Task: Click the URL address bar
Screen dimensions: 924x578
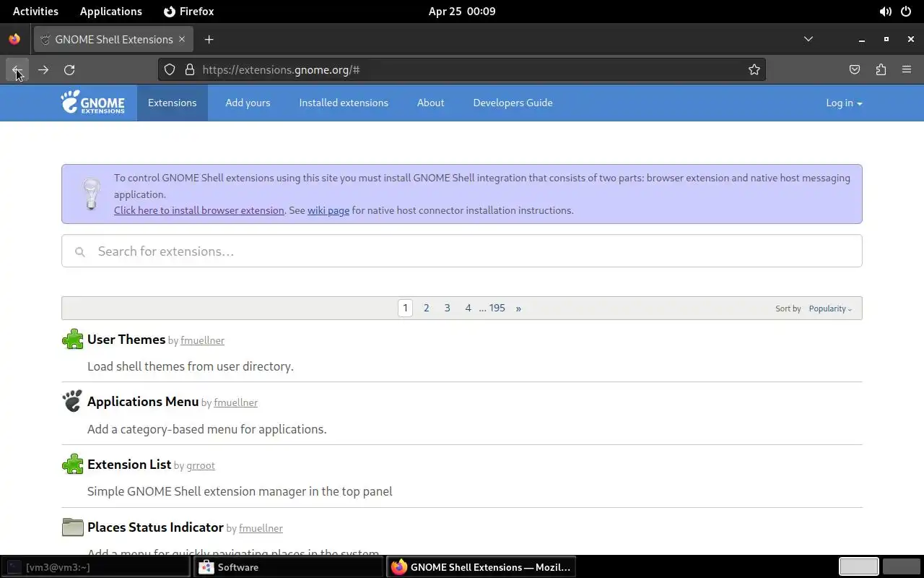Action: tap(462, 69)
